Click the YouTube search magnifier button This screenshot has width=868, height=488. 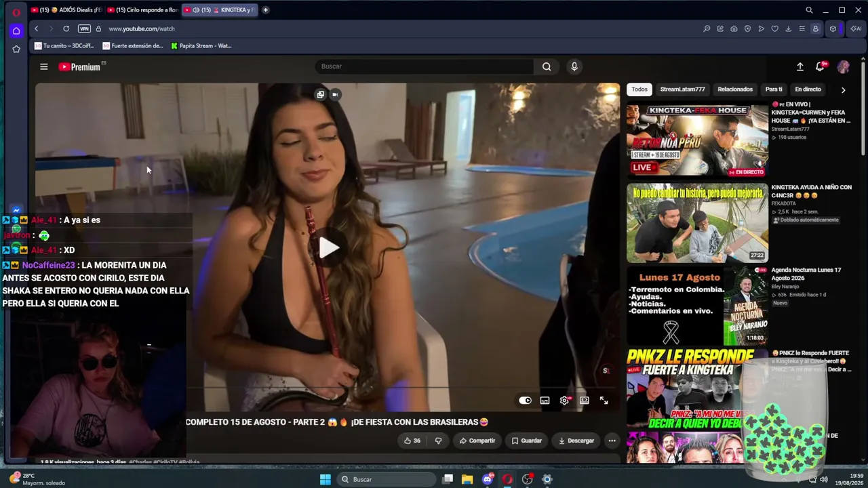(x=547, y=66)
